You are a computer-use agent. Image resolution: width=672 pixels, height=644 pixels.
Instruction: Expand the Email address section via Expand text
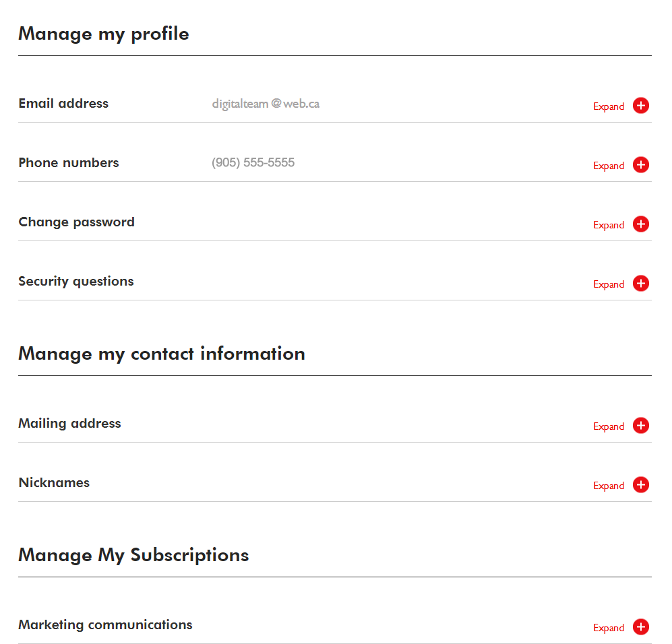608,106
